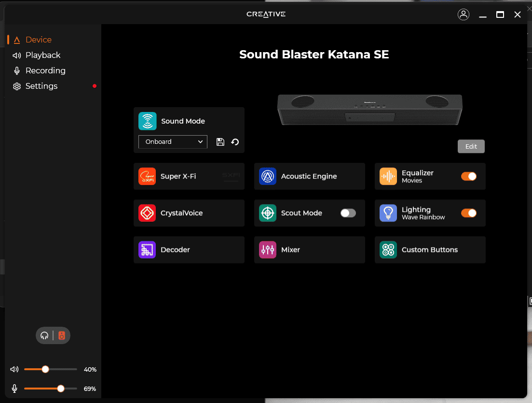The width and height of the screenshot is (532, 403).
Task: Open the Super X-Fi icon tile
Action: tap(147, 176)
